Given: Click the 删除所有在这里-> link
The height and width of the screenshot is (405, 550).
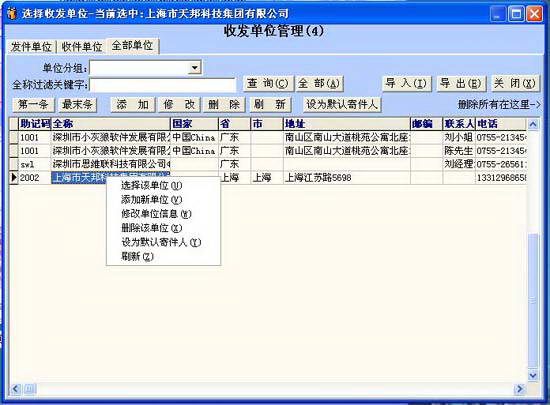Looking at the screenshot, I should [x=499, y=104].
